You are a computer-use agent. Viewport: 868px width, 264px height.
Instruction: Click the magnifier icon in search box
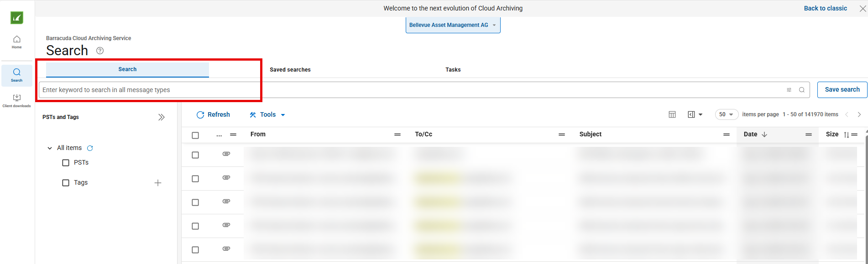(802, 90)
